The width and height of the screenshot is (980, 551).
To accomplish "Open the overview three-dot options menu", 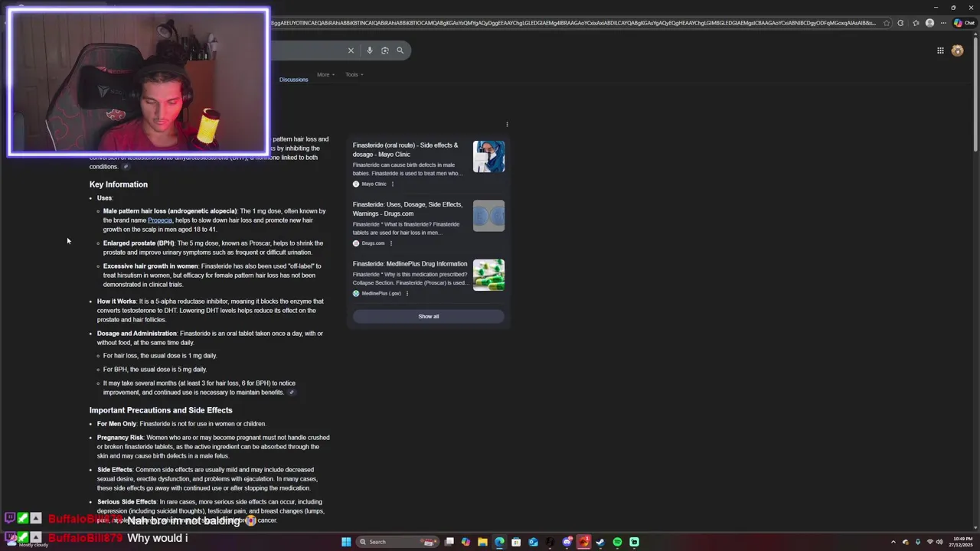I will tap(507, 124).
